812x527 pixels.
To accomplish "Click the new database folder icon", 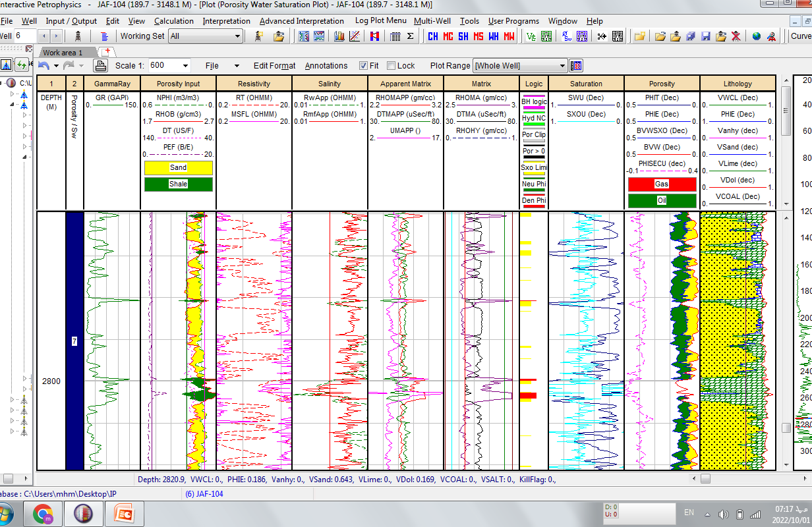I will click(639, 36).
